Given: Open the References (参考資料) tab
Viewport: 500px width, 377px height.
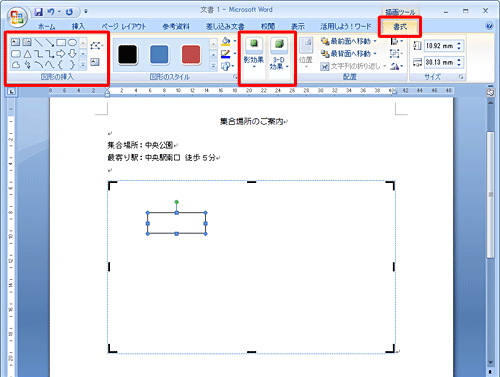Looking at the screenshot, I should (x=176, y=27).
